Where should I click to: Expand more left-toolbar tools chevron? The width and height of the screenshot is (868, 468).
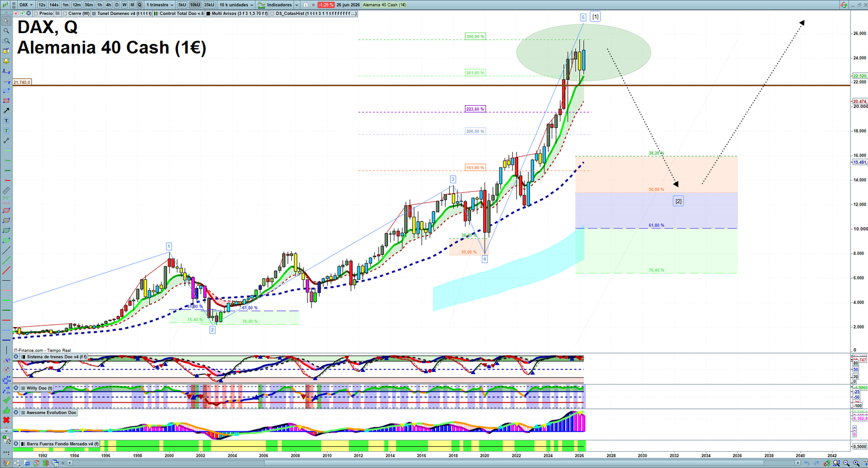(7, 431)
